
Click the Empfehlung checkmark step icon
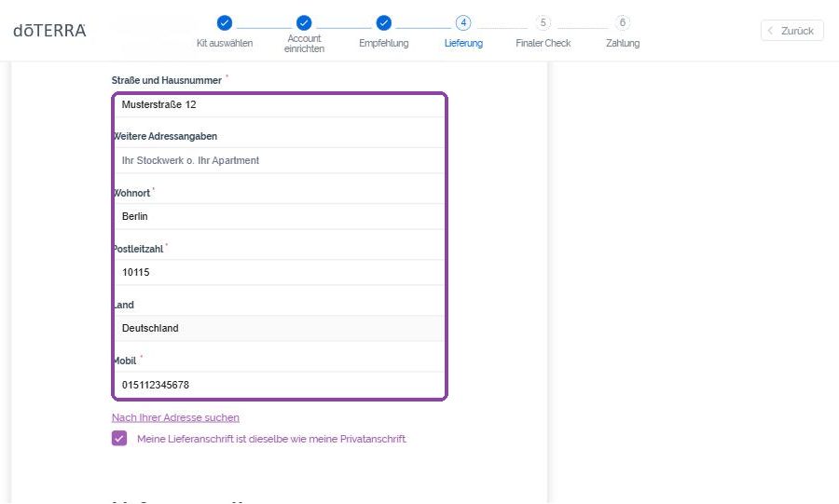384,23
